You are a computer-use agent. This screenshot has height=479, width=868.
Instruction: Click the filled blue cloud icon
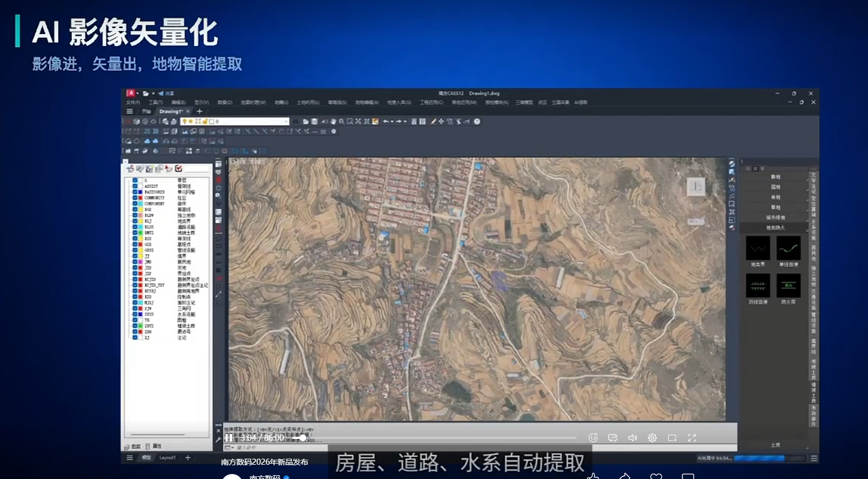[x=147, y=141]
